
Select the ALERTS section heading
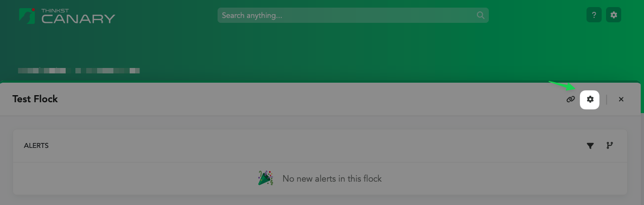[36, 145]
